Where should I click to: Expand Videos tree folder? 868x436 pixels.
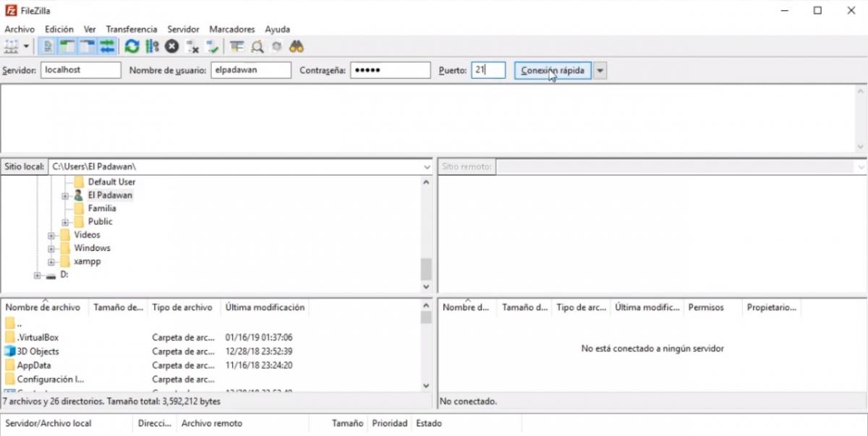click(x=51, y=235)
